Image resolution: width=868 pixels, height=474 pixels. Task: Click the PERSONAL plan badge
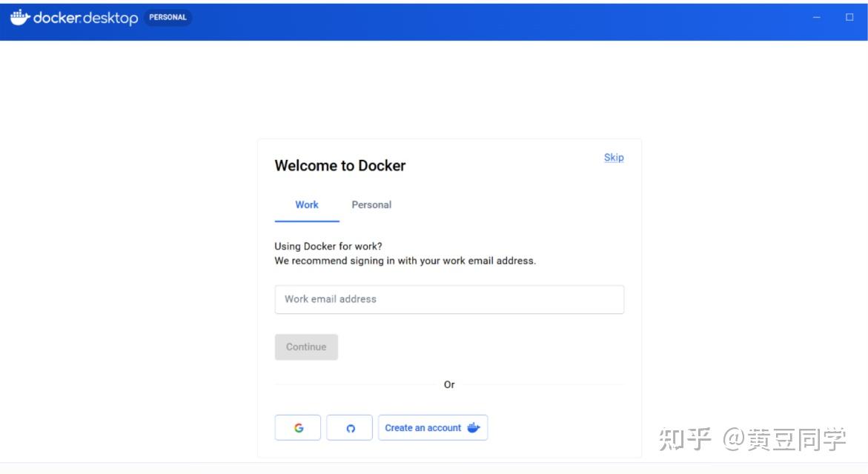point(168,17)
